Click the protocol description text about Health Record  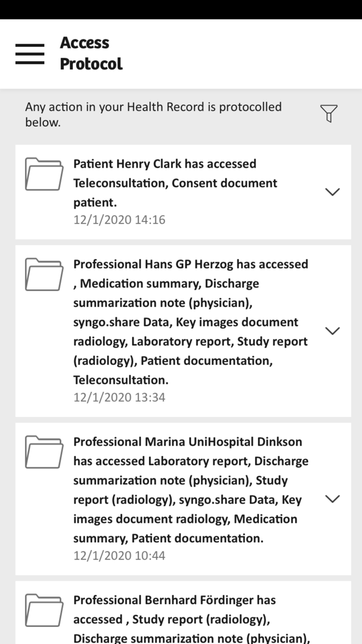click(x=153, y=115)
